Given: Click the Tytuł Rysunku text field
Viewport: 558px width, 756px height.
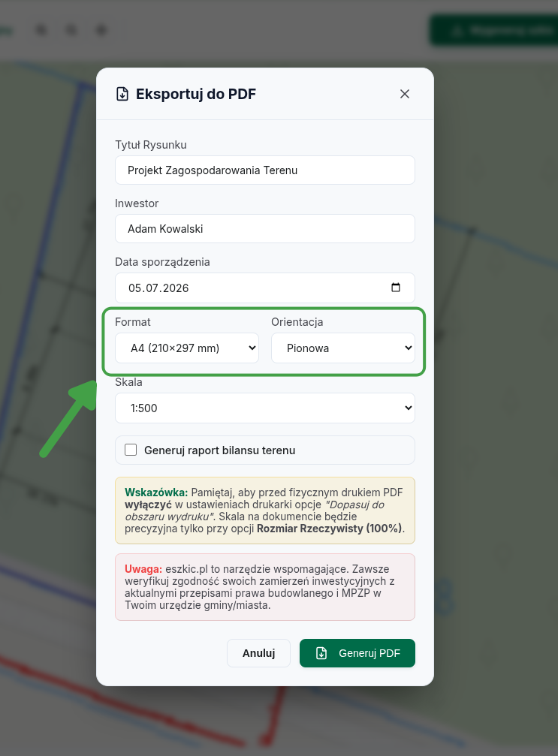Looking at the screenshot, I should (x=265, y=170).
